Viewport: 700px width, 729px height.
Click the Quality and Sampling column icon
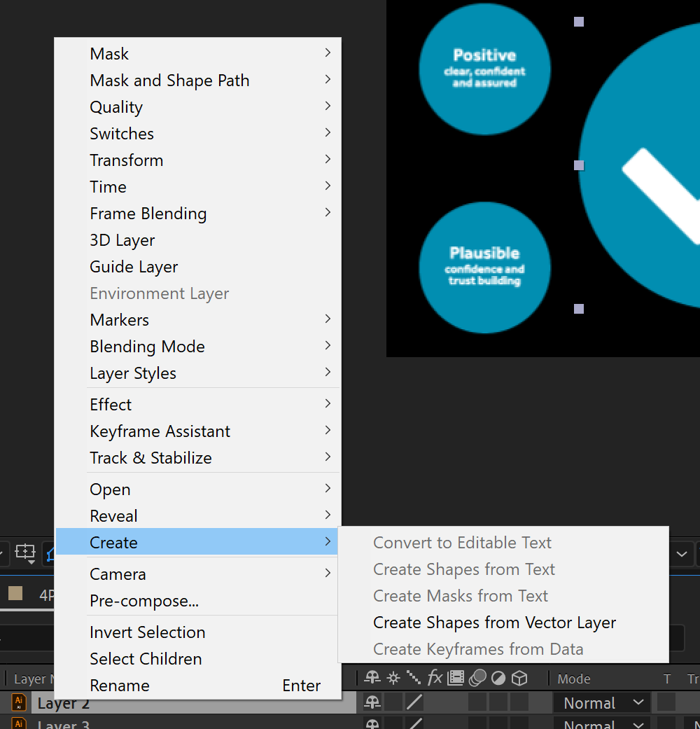(x=414, y=678)
